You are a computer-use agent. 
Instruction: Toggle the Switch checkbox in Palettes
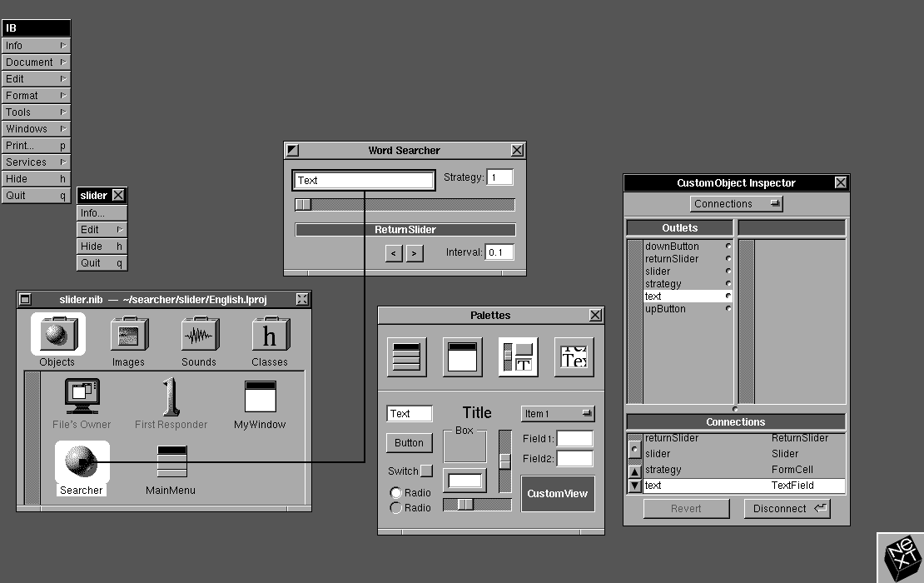(426, 471)
